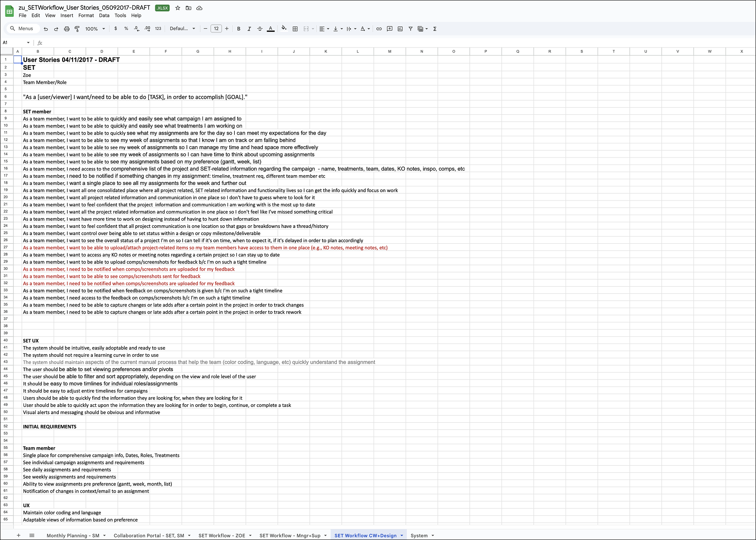Click the font size field showing 12
This screenshot has width=756, height=540.
(216, 29)
